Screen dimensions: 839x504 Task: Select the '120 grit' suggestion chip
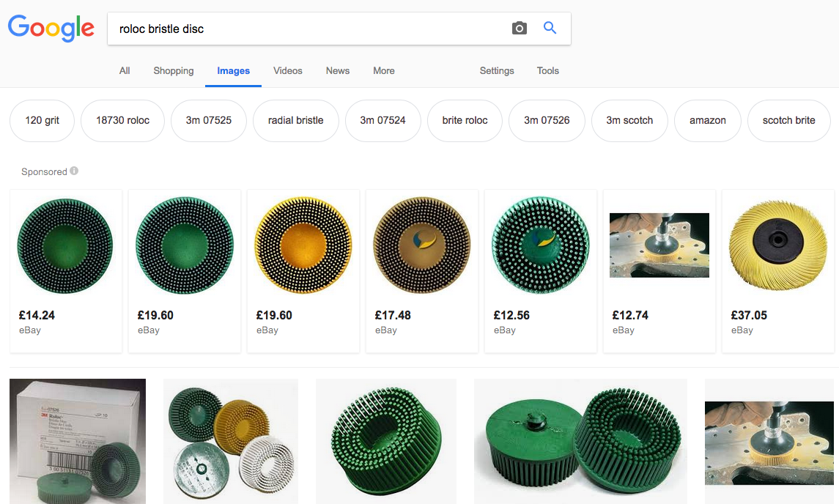(42, 120)
